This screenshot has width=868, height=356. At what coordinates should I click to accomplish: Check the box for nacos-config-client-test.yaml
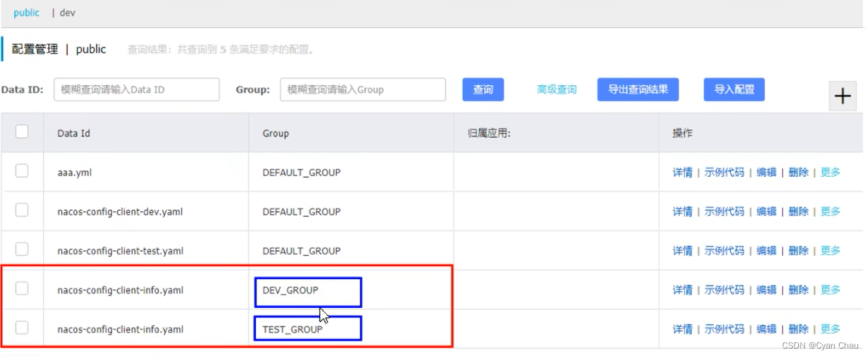(x=22, y=249)
